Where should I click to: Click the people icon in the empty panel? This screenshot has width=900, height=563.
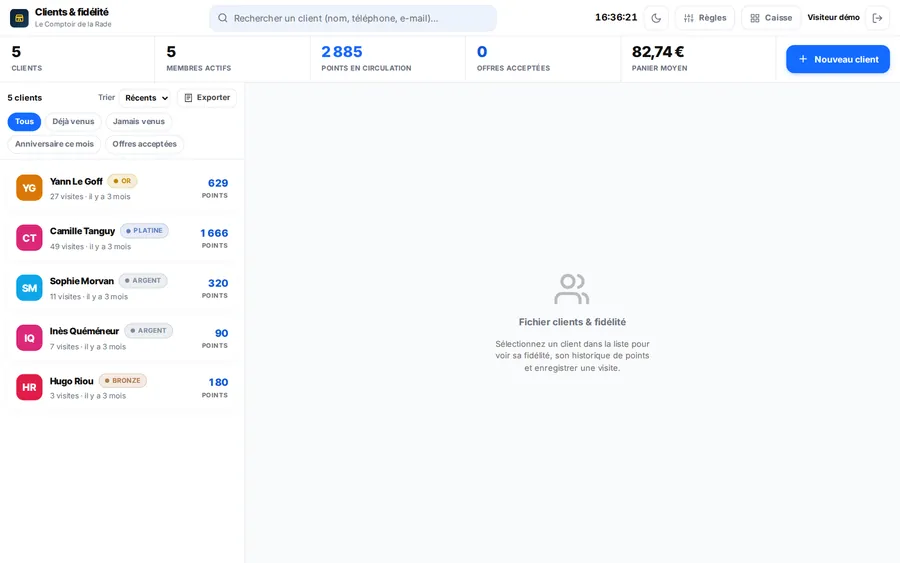point(572,289)
